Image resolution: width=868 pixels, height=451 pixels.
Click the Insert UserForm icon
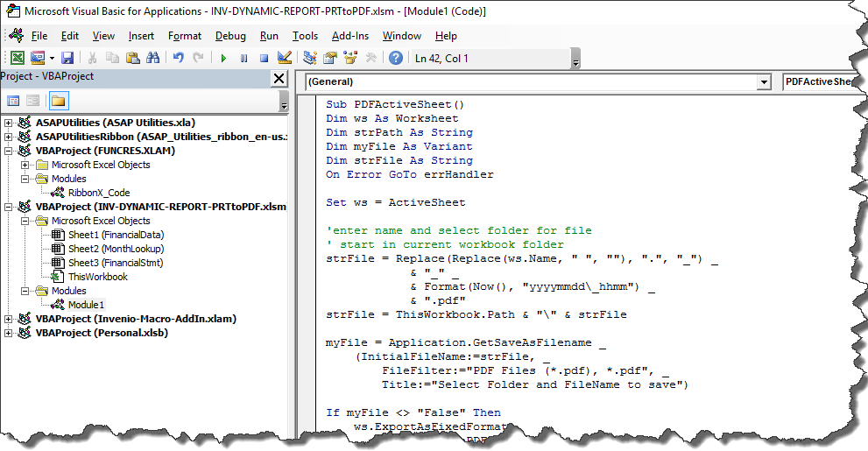click(x=38, y=58)
